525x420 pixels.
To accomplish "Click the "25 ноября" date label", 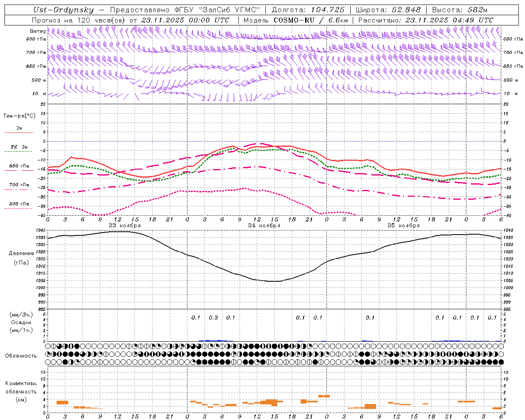I will point(404,226).
